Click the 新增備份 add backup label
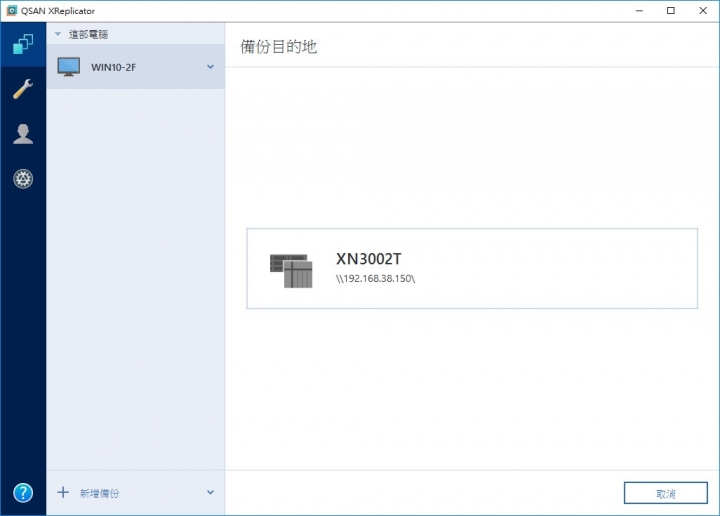Viewport: 720px width, 516px height. coord(99,493)
